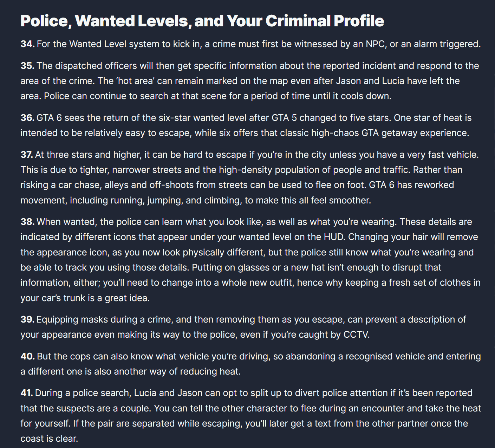Viewport: 495px width, 448px height.
Task: Click the bold number 38 at paragraph start
Action: [x=27, y=222]
